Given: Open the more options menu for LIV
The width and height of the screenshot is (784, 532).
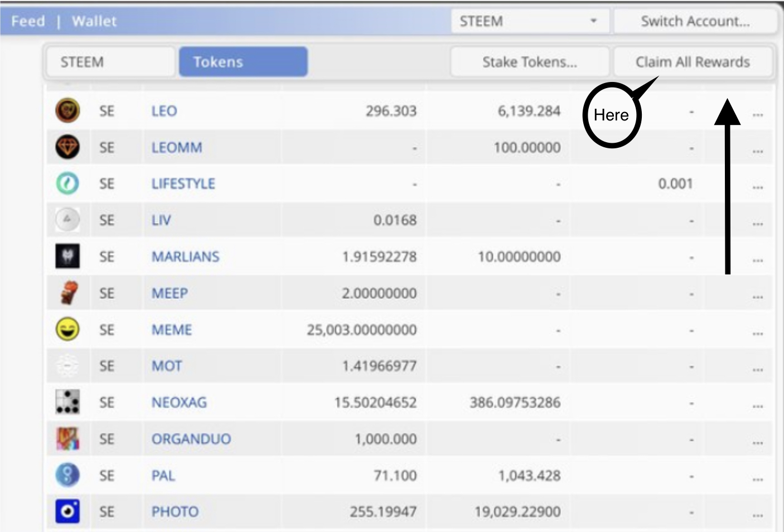Looking at the screenshot, I should [x=757, y=223].
